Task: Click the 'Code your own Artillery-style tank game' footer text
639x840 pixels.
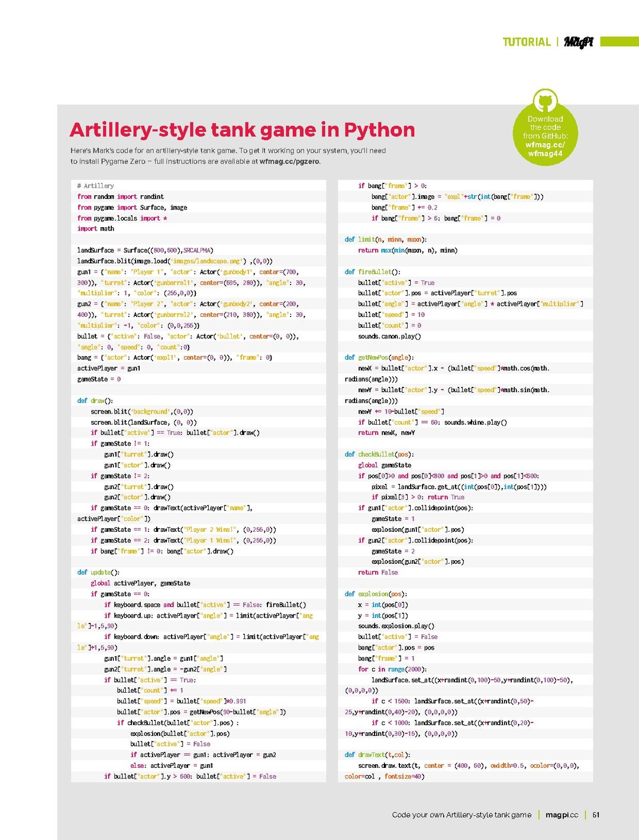Action: click(x=461, y=815)
